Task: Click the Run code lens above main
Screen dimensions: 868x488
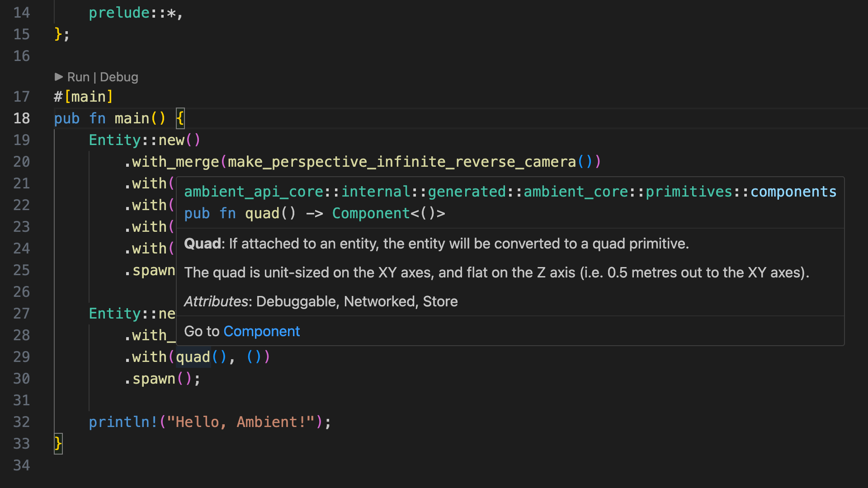Action: [x=78, y=77]
